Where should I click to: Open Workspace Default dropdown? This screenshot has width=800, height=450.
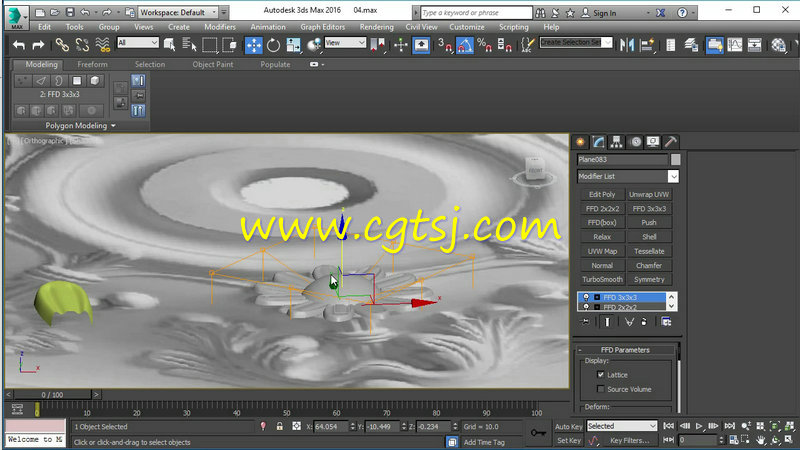point(178,12)
